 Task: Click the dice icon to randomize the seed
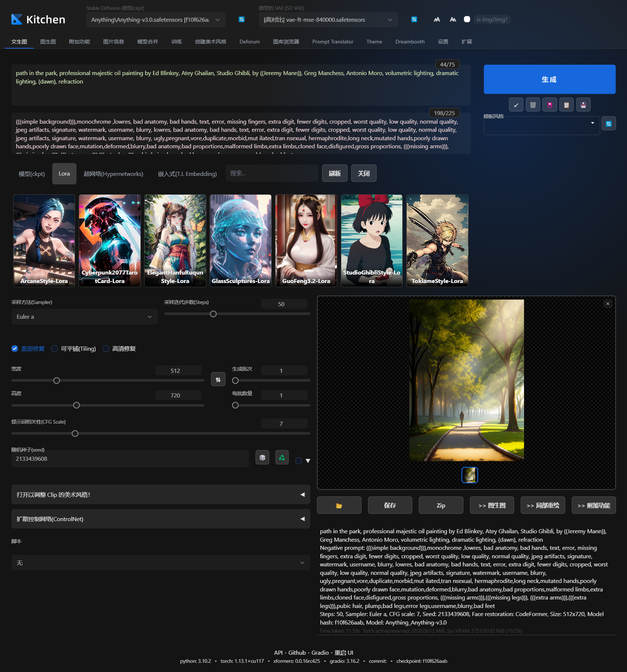262,457
